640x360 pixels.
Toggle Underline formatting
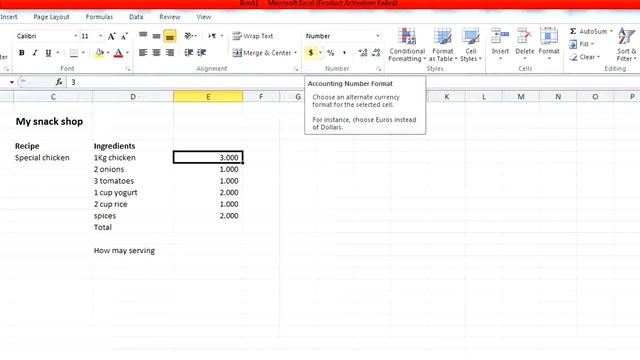coord(48,53)
